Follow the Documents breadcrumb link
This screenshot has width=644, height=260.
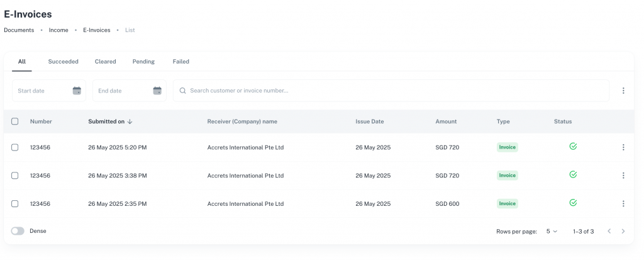click(x=19, y=30)
